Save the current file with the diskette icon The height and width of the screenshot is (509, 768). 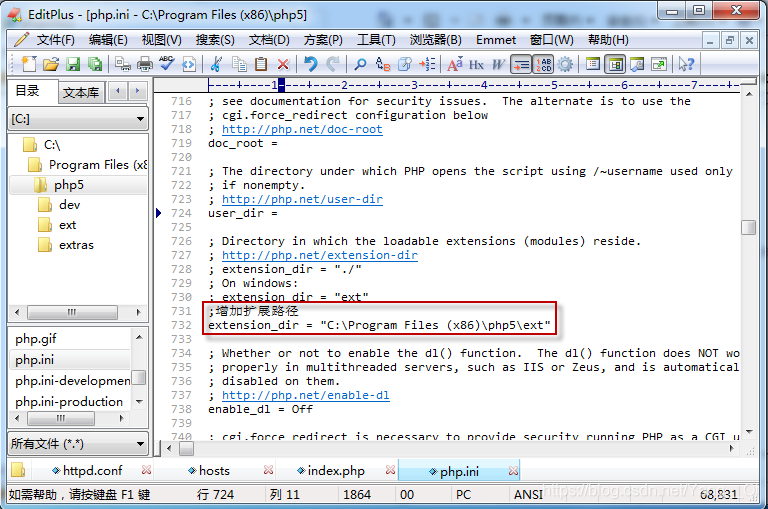click(73, 64)
